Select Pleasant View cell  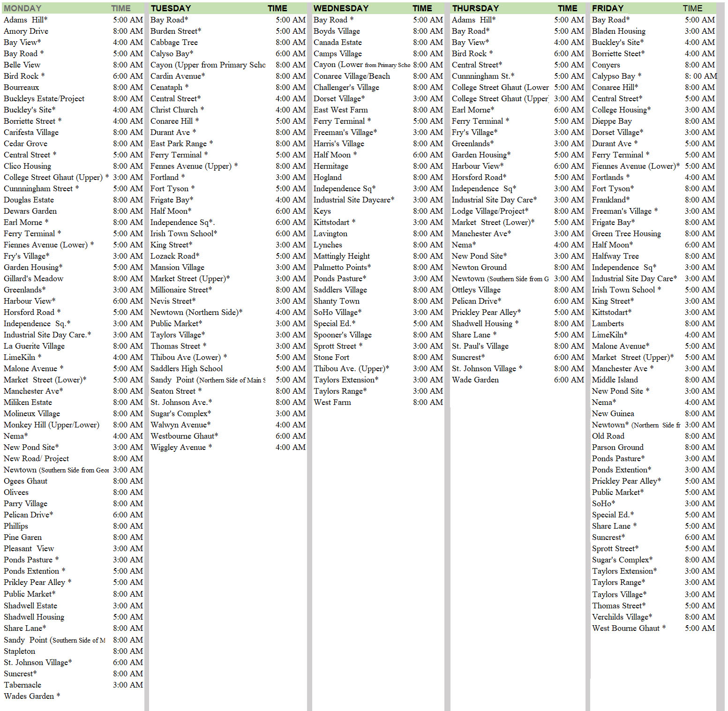pos(29,548)
